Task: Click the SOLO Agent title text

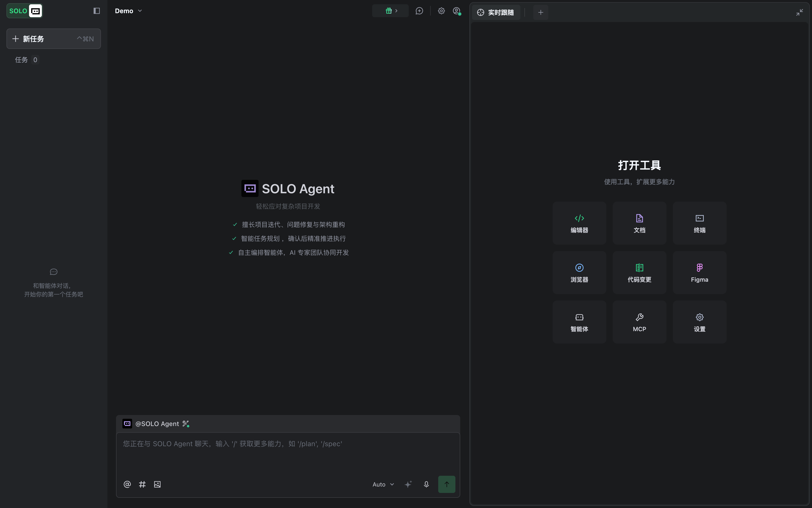Action: tap(298, 188)
